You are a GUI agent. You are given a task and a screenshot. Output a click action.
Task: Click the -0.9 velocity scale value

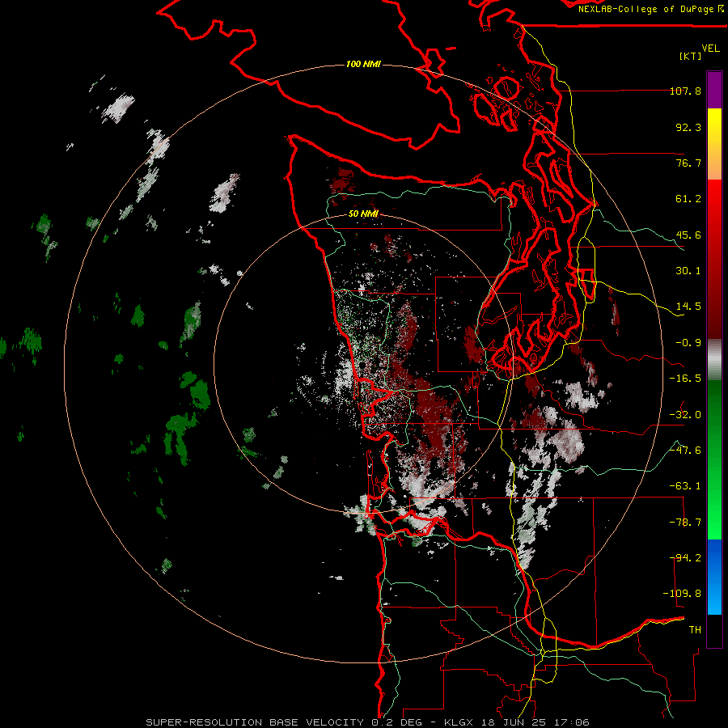point(688,343)
